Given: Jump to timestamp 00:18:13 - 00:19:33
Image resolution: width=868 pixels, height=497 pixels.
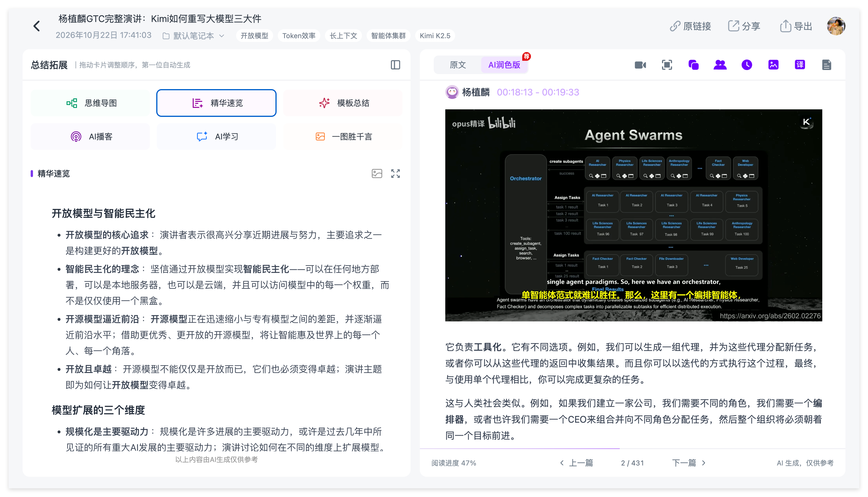Looking at the screenshot, I should [538, 92].
